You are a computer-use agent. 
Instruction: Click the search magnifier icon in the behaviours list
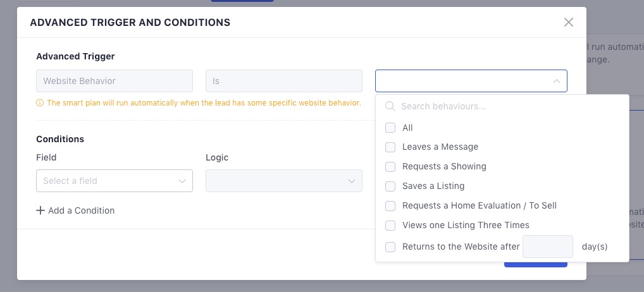390,106
